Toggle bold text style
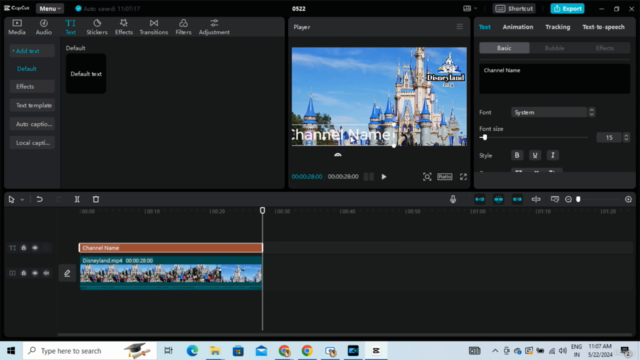 [517, 155]
